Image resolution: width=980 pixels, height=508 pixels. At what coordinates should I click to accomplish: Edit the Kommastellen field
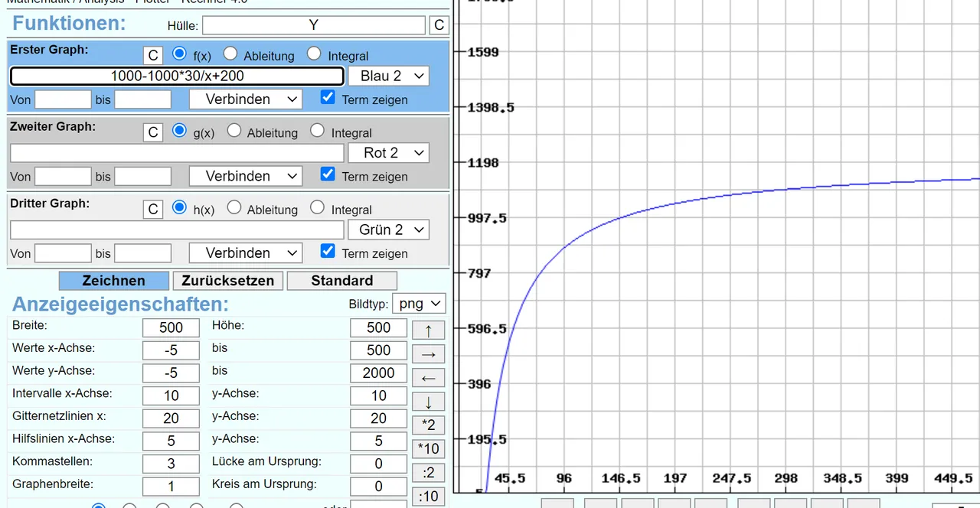tap(171, 464)
